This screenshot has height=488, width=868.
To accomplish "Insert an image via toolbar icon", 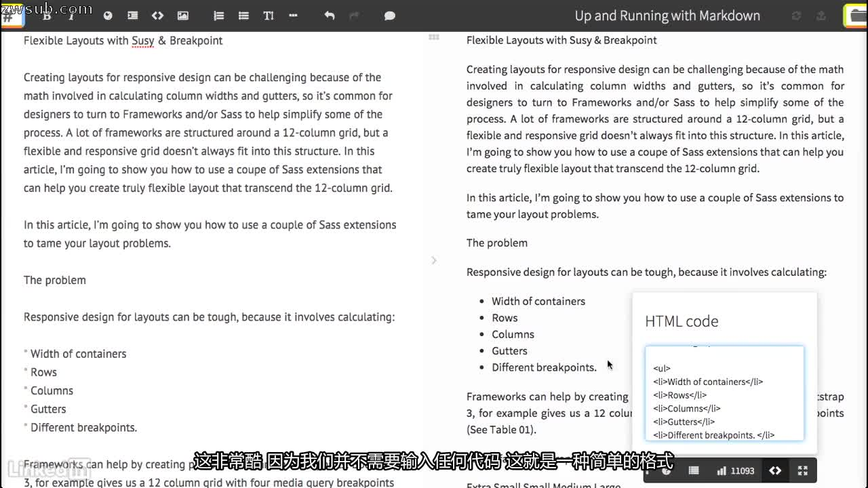I will tap(182, 16).
